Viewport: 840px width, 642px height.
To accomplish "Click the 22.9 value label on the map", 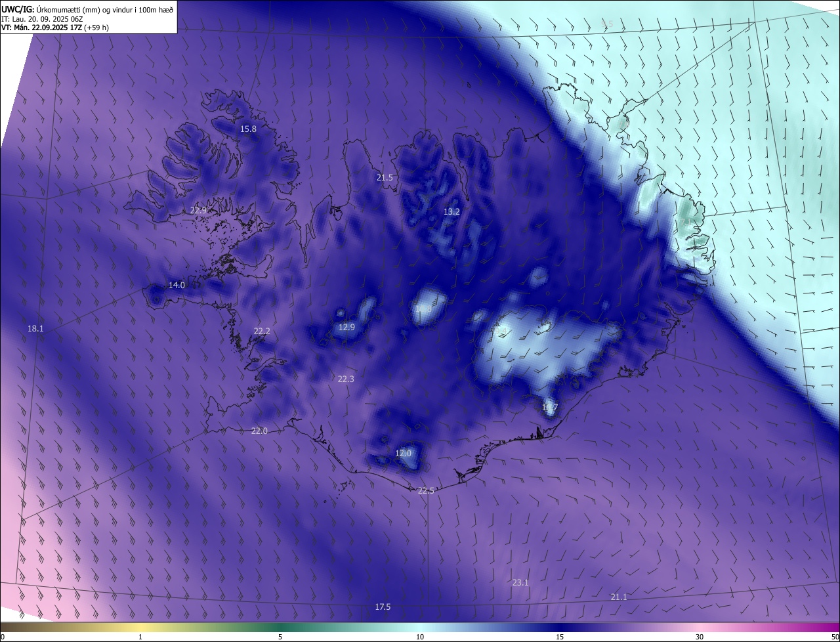I will coord(198,211).
